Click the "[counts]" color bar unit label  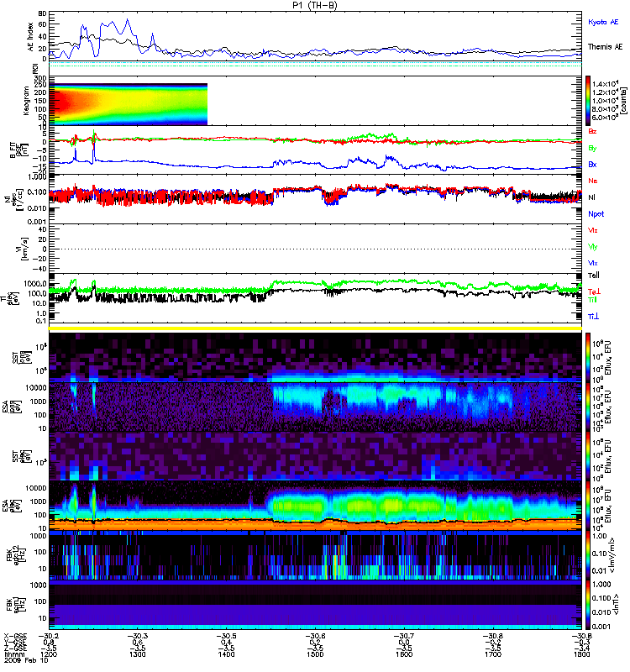pyautogui.click(x=624, y=101)
